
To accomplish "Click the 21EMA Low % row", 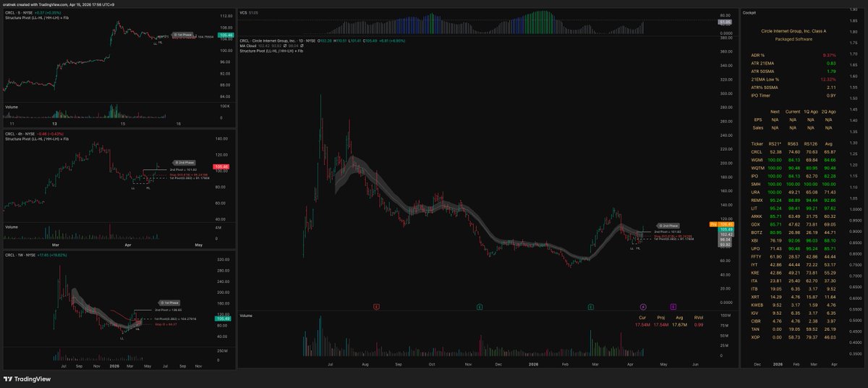I will [x=793, y=79].
